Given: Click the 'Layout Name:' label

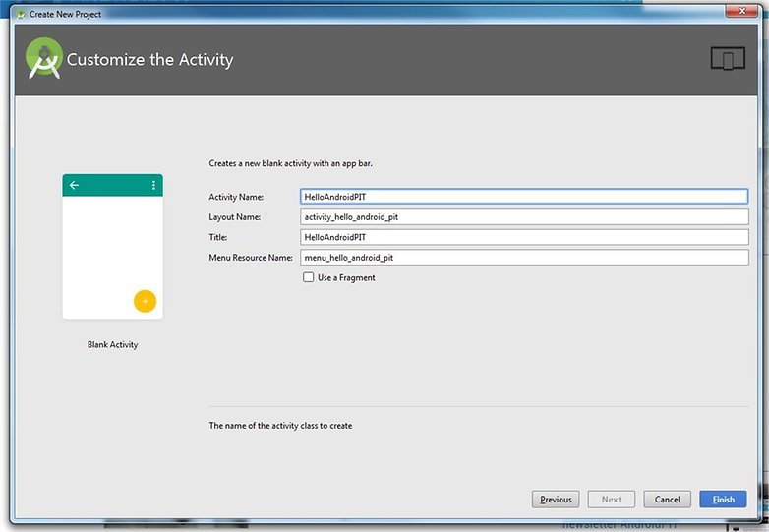Looking at the screenshot, I should coord(234,216).
